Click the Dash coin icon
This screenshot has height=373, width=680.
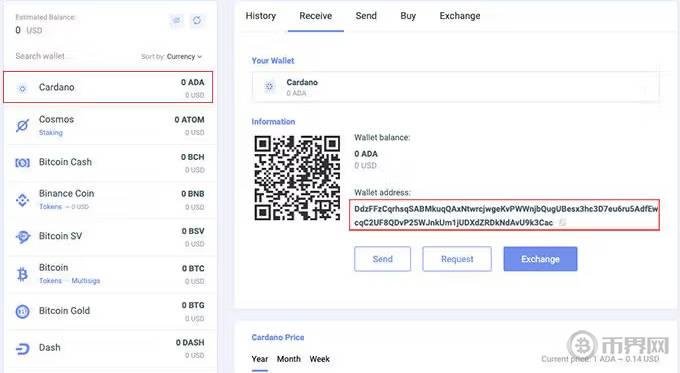point(23,349)
